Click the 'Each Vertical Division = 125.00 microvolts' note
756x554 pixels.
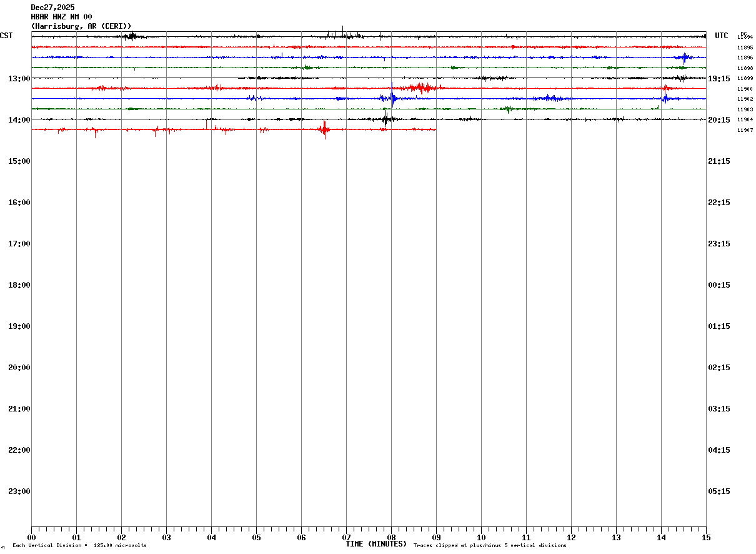(x=79, y=546)
